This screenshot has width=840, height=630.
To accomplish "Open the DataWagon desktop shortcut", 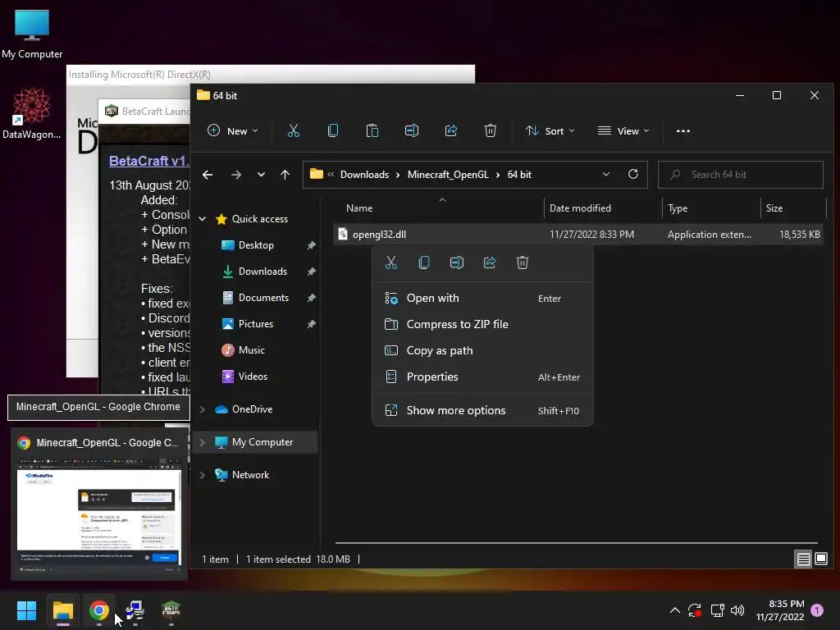I will [x=32, y=113].
